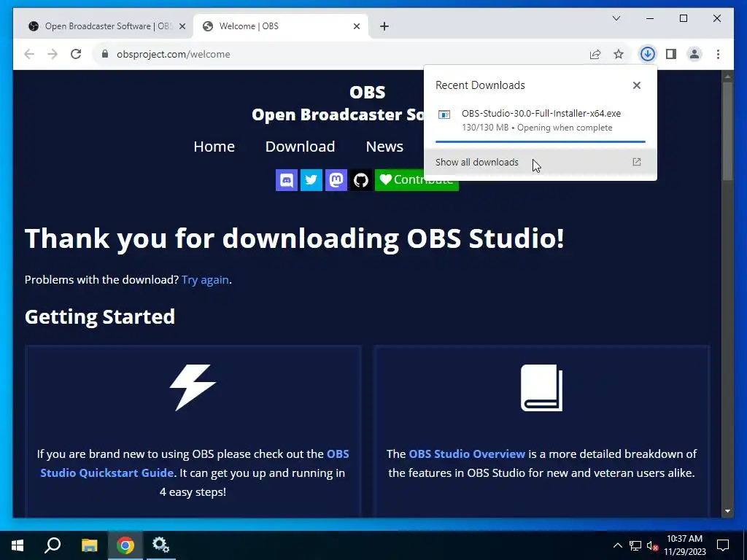This screenshot has height=560, width=747.
Task: Click the green Contribute button
Action: click(x=417, y=180)
